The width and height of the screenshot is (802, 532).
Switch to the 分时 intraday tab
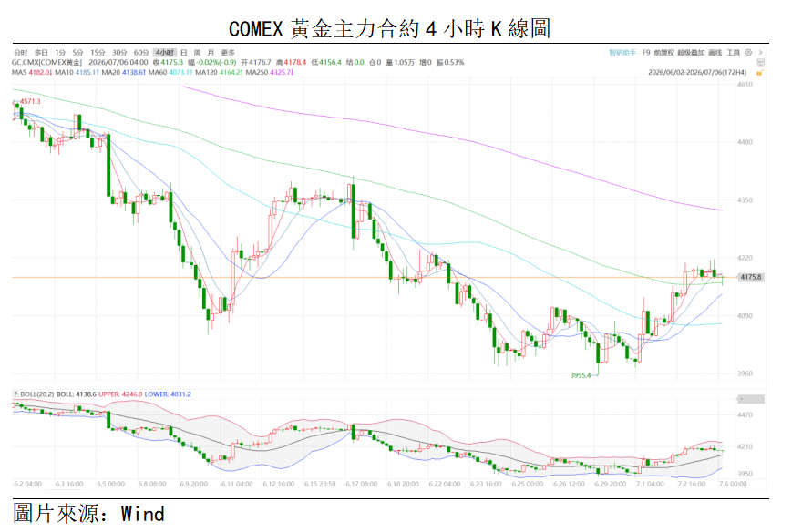pyautogui.click(x=20, y=53)
